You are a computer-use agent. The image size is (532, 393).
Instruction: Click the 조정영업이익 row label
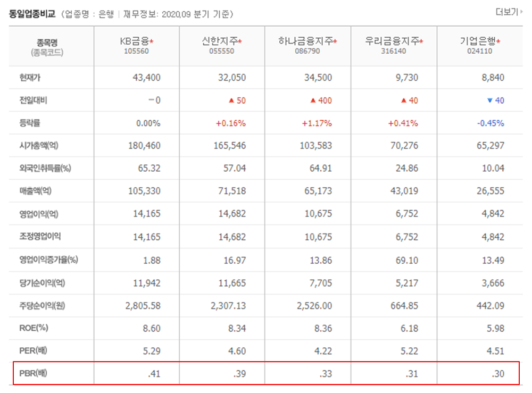click(x=40, y=236)
